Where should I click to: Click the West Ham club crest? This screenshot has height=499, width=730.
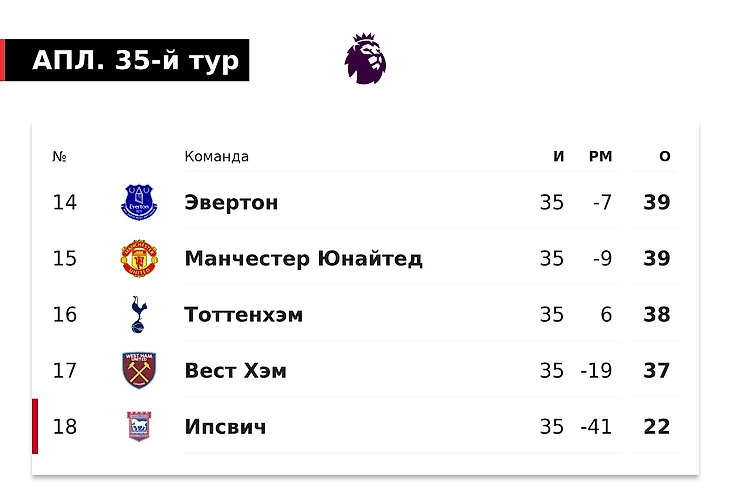138,371
